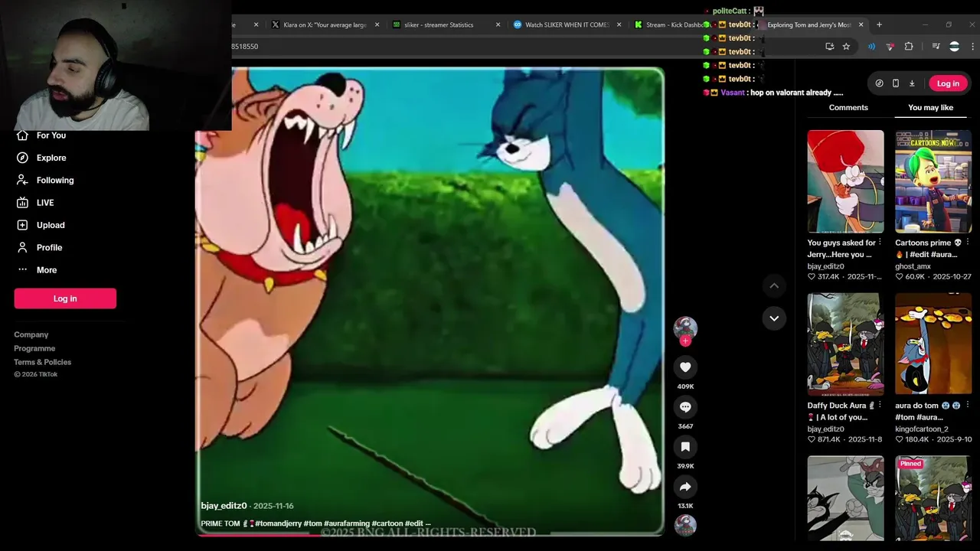The height and width of the screenshot is (551, 980).
Task: Click the install app icon in address bar
Action: point(829,47)
